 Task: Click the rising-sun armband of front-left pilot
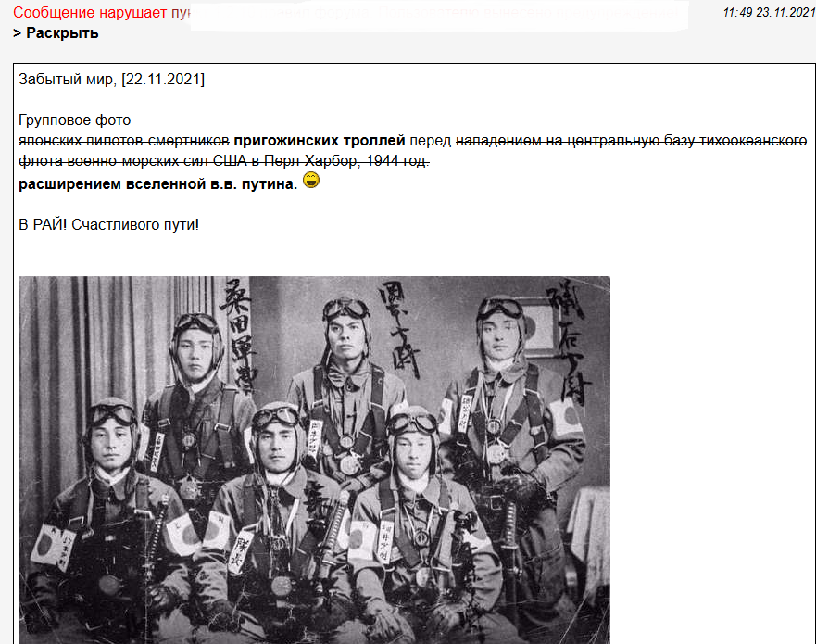[x=52, y=547]
